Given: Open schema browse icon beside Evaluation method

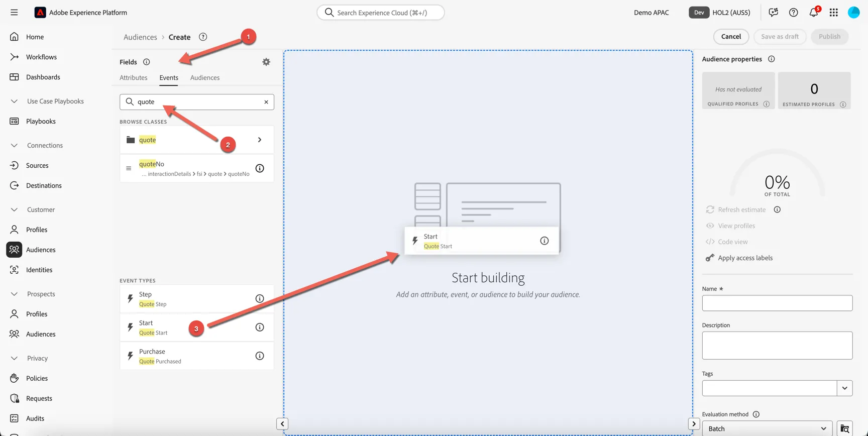Looking at the screenshot, I should point(845,428).
